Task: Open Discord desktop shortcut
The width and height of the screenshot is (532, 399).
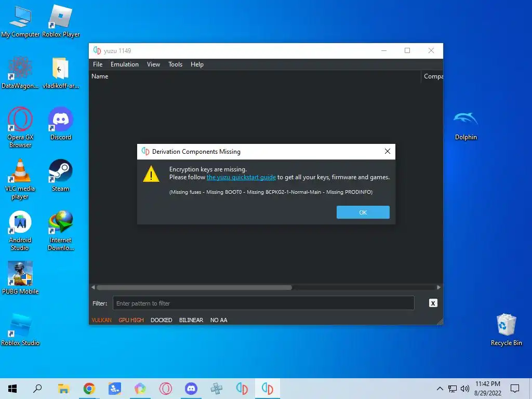Action: (61, 124)
